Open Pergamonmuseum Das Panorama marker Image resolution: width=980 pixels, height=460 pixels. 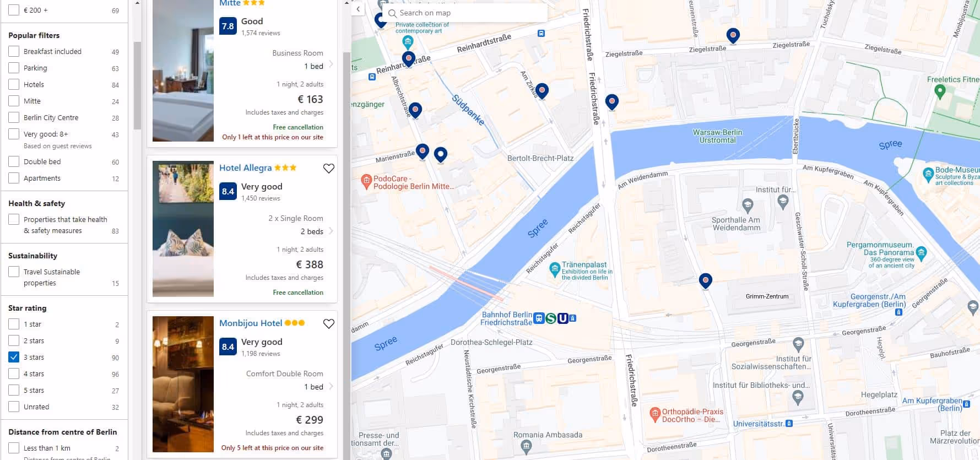pos(922,254)
